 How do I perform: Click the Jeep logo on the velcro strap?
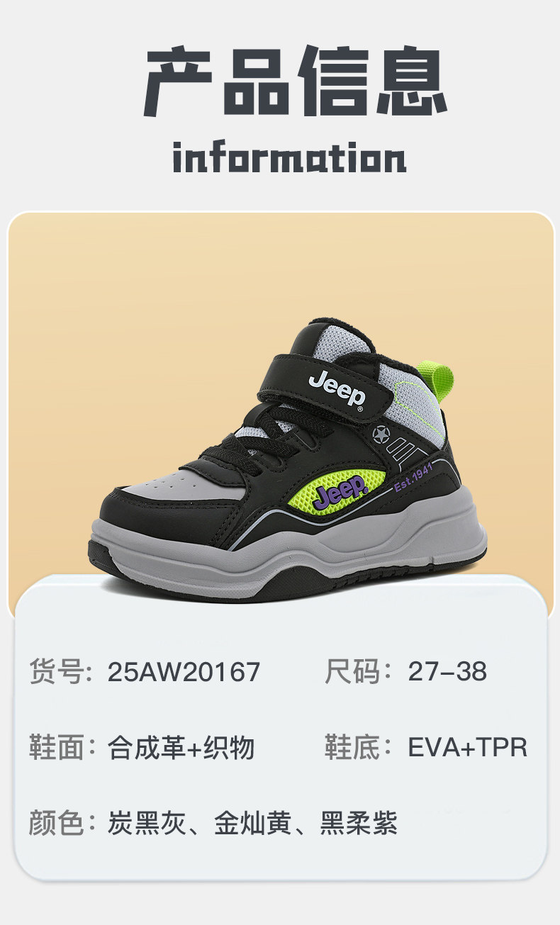click(337, 389)
